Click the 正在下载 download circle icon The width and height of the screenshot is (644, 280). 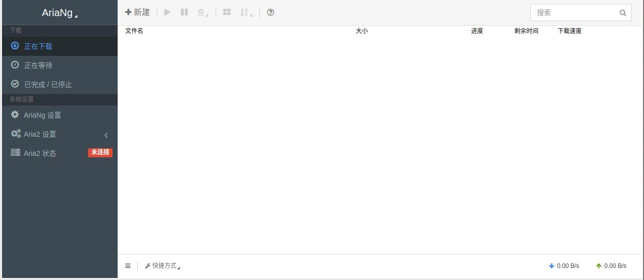point(15,46)
